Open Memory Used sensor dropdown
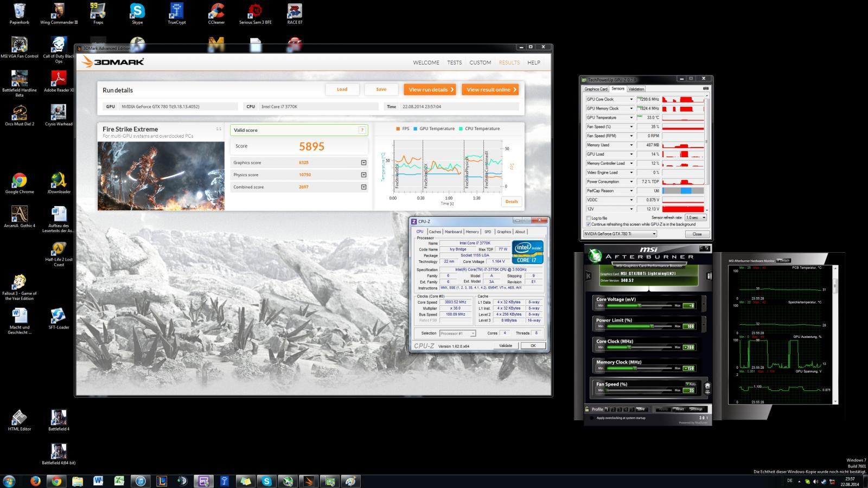Screen dimensions: 868x488 631,145
